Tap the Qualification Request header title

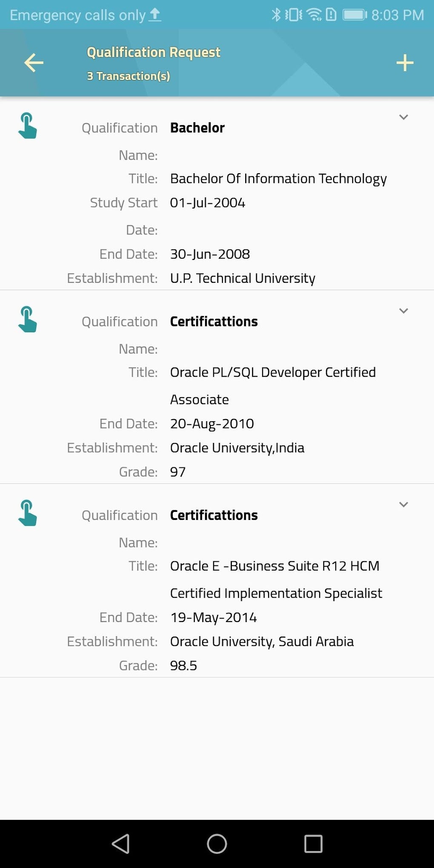[154, 52]
